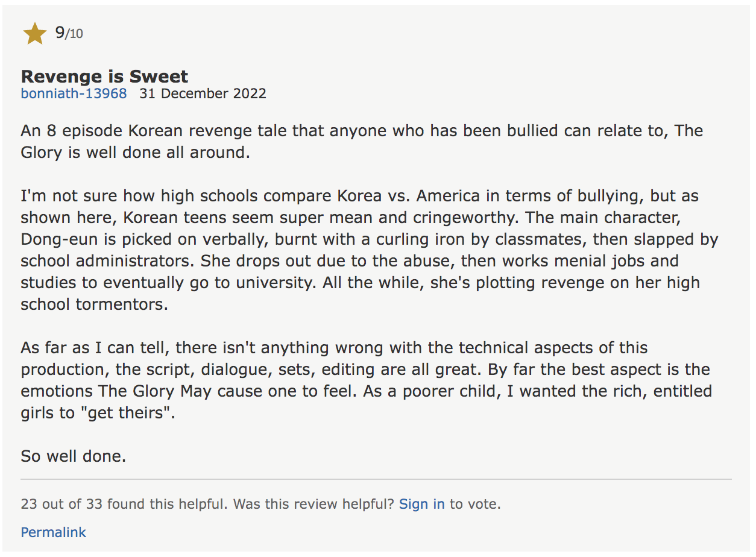Viewport: 756px width, 557px height.
Task: Click the phrase 'school tormentors.'
Action: 94,304
